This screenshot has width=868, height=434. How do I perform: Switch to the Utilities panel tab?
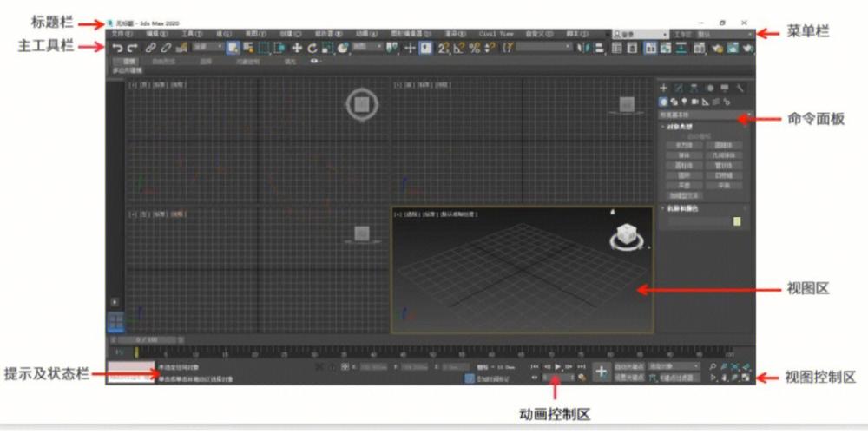(740, 88)
